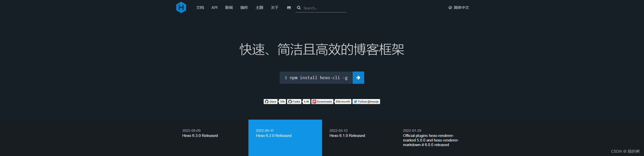644x156 pixels.
Task: Click the GitHub Stars badge
Action: 270,102
